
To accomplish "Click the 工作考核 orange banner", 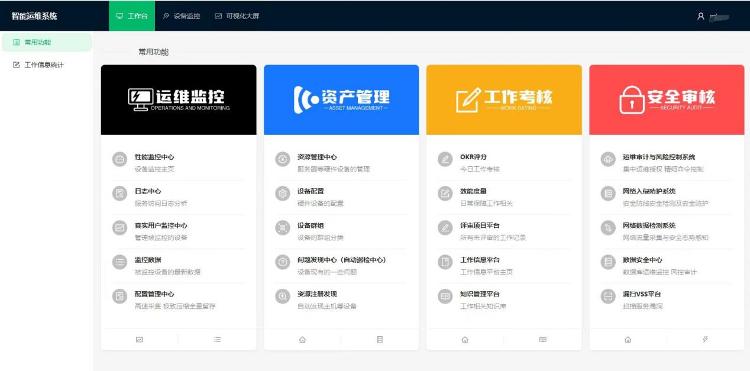I will click(x=504, y=100).
